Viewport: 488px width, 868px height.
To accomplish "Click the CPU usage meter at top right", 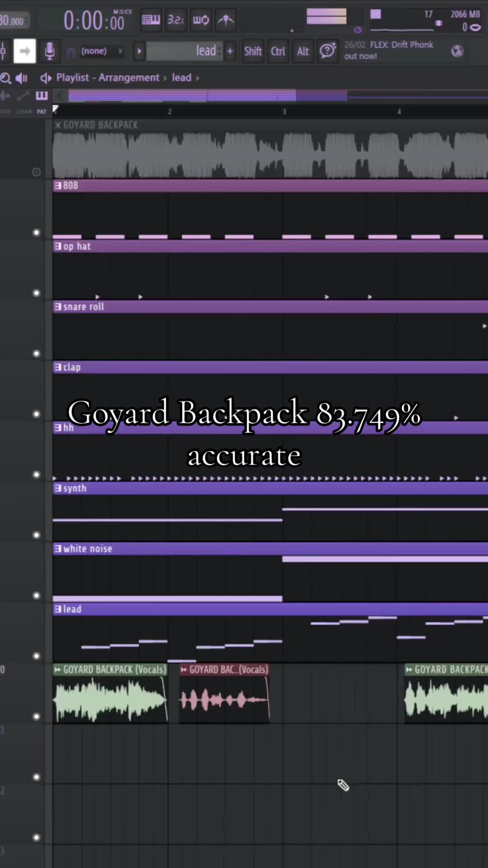I will [x=401, y=21].
